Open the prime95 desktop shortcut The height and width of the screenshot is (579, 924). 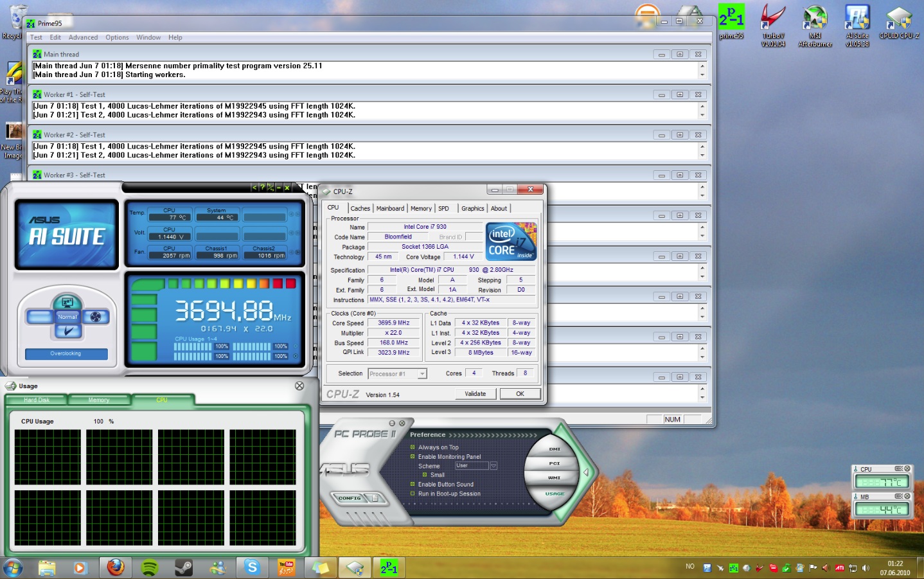coord(731,22)
